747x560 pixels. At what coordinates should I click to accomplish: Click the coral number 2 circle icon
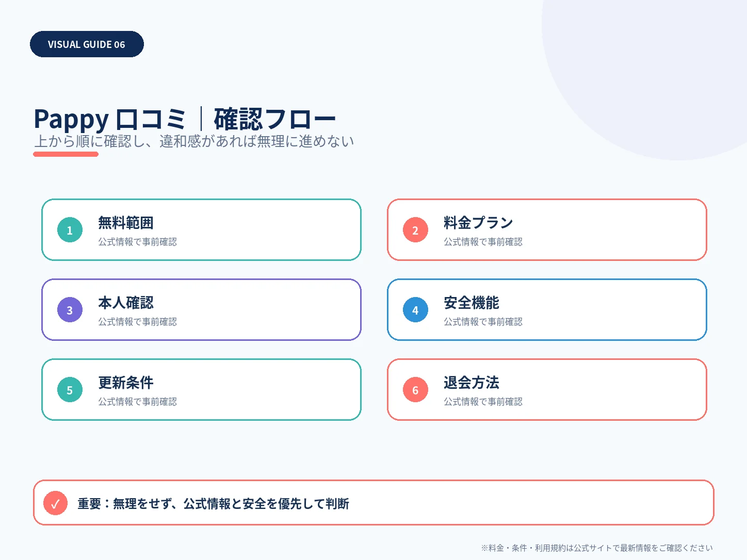(415, 230)
